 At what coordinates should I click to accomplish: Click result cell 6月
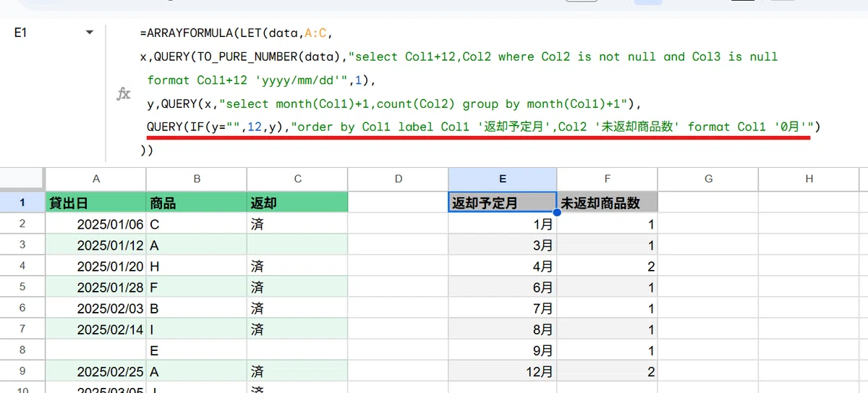point(503,287)
